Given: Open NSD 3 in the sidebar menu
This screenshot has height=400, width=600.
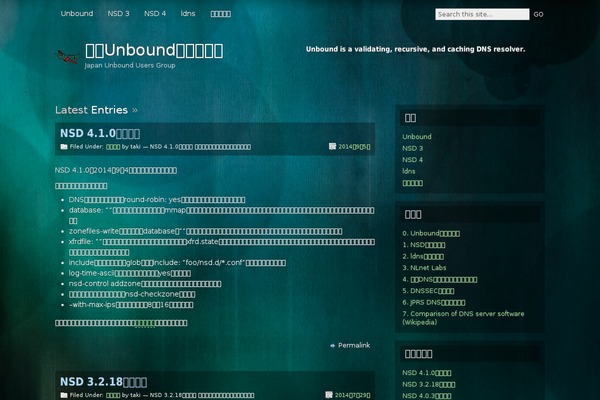Looking at the screenshot, I should tap(412, 148).
